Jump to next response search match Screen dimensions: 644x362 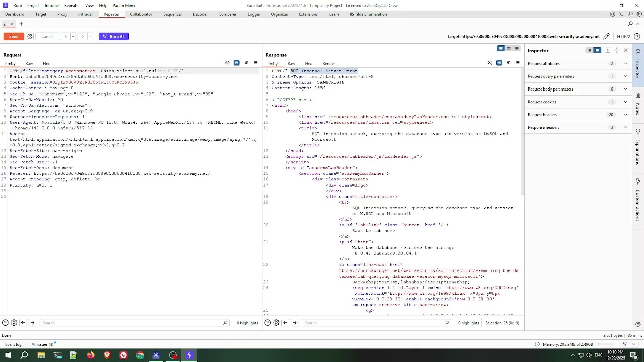click(294, 323)
